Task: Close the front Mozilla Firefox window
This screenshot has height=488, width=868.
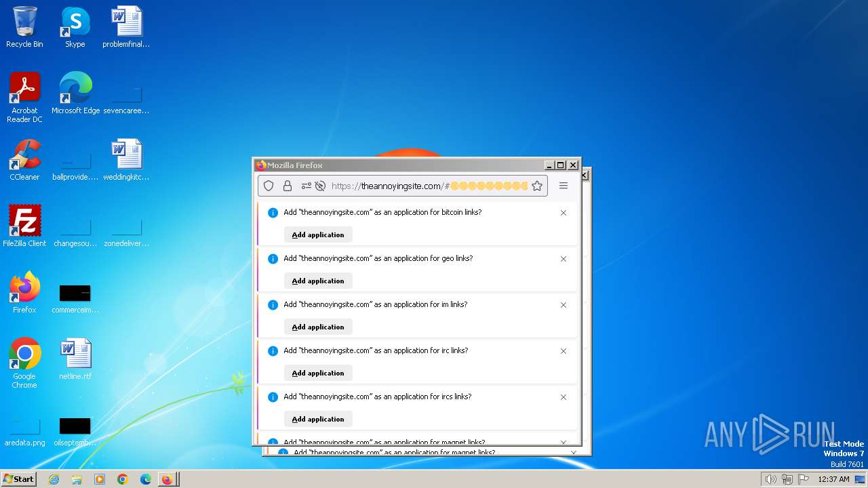Action: [x=573, y=165]
